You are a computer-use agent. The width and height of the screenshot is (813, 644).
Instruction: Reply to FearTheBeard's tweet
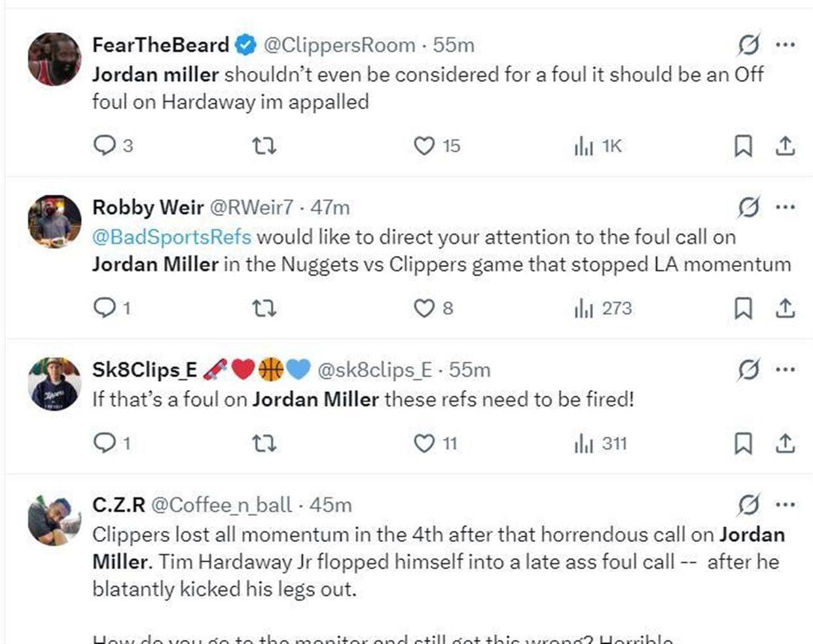[x=105, y=145]
